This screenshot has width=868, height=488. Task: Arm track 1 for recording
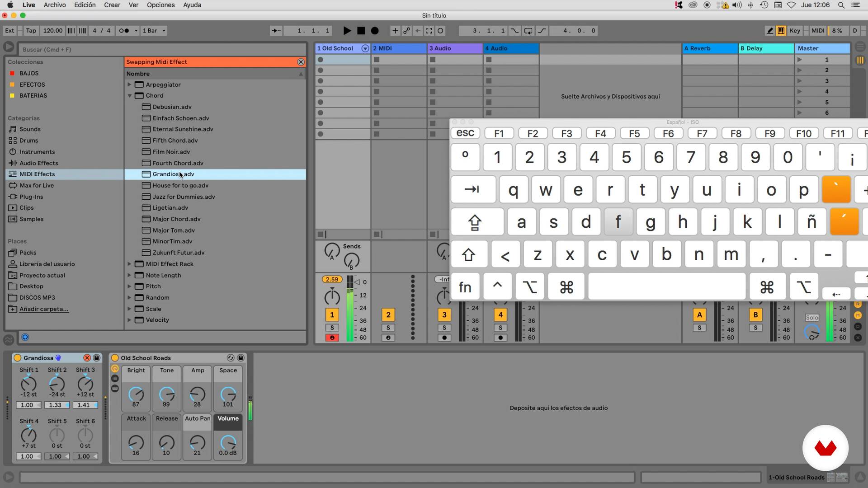[x=332, y=338]
